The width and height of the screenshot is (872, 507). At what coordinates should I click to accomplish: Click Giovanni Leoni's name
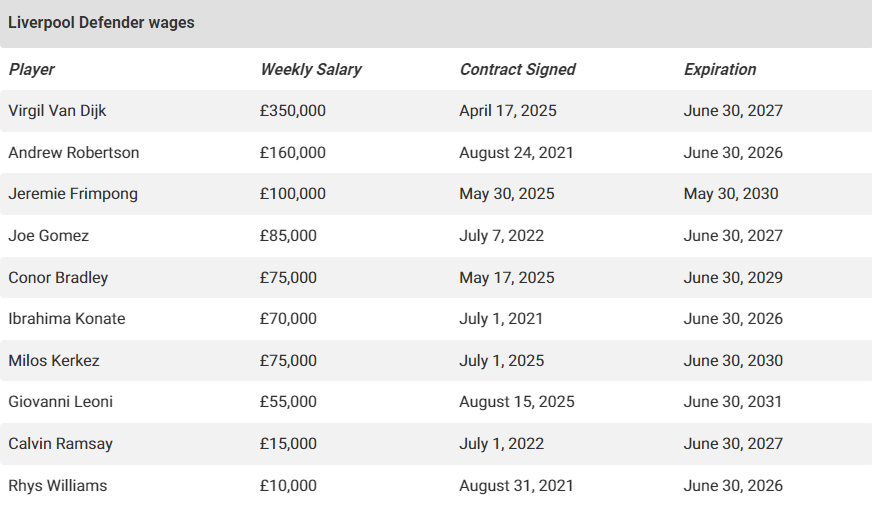point(60,402)
